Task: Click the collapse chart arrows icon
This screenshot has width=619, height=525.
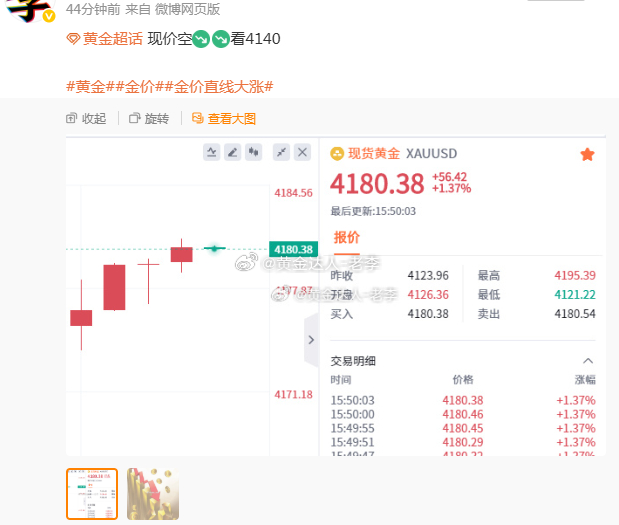Action: click(x=281, y=152)
